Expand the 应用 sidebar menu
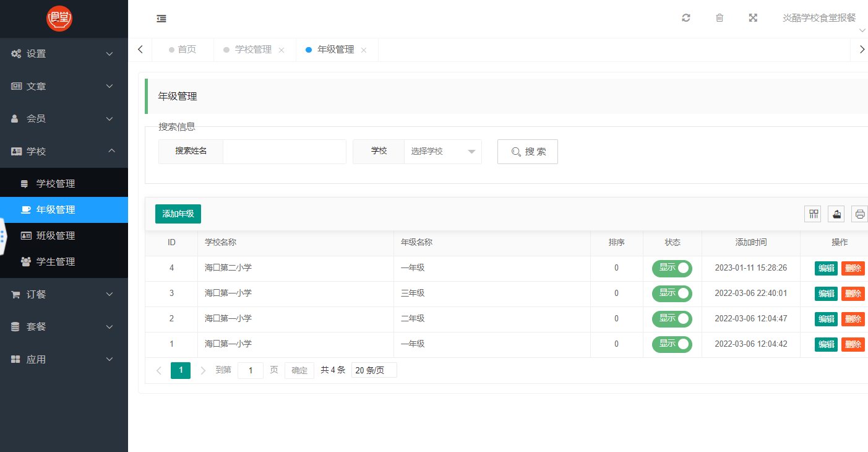This screenshot has width=868, height=452. coord(64,360)
